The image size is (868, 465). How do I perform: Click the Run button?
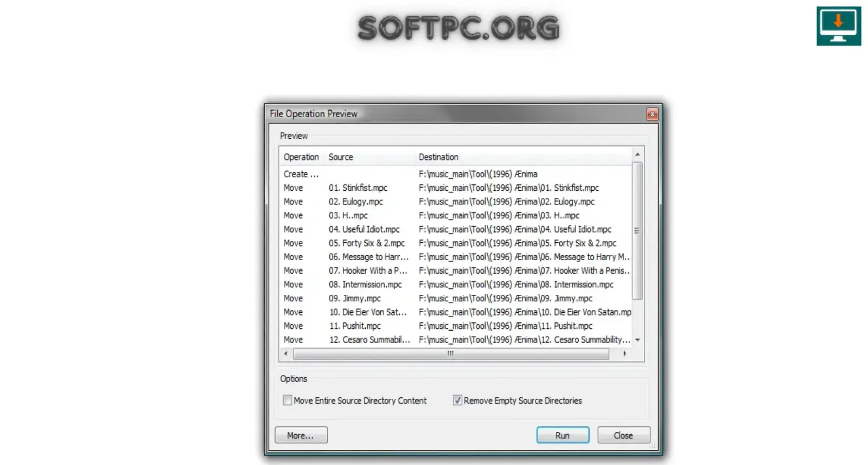point(563,435)
